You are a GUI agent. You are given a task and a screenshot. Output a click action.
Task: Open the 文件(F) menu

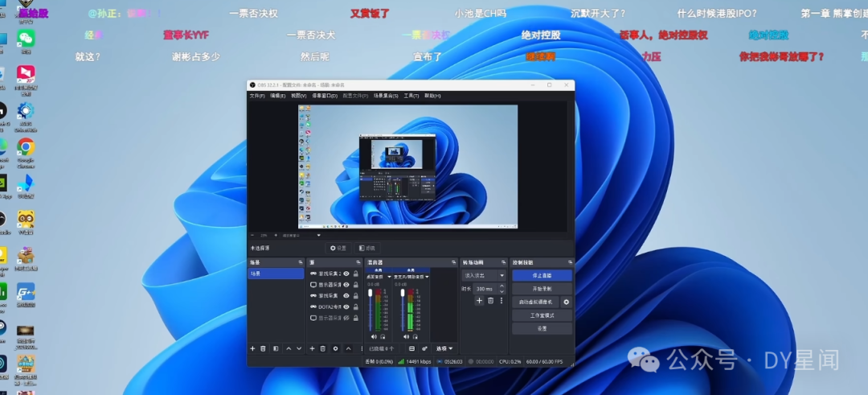pyautogui.click(x=257, y=96)
